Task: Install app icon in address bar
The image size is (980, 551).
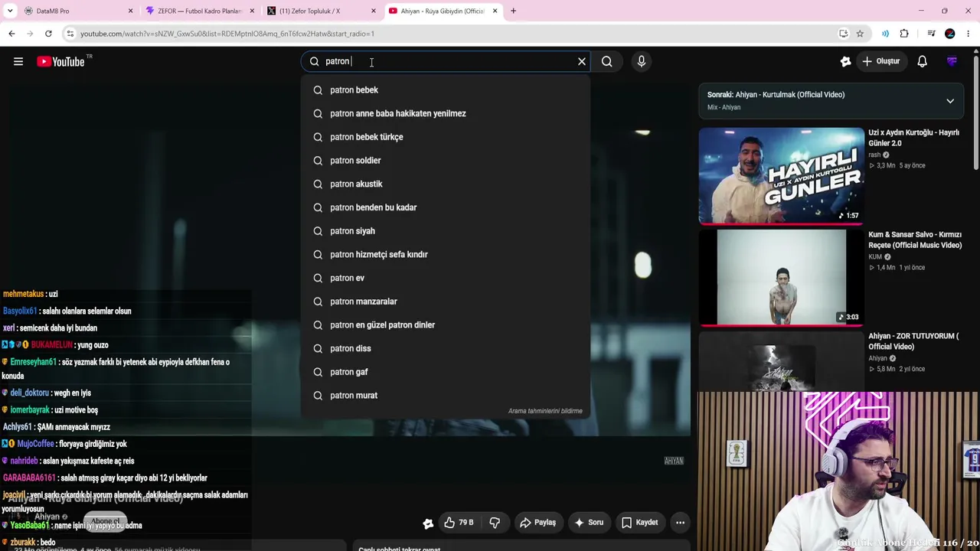Action: coord(843,34)
